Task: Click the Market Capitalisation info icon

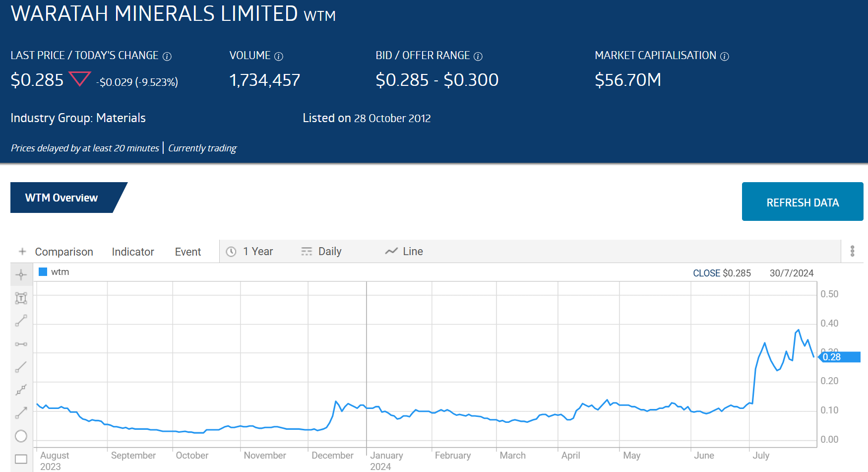Action: (x=725, y=57)
